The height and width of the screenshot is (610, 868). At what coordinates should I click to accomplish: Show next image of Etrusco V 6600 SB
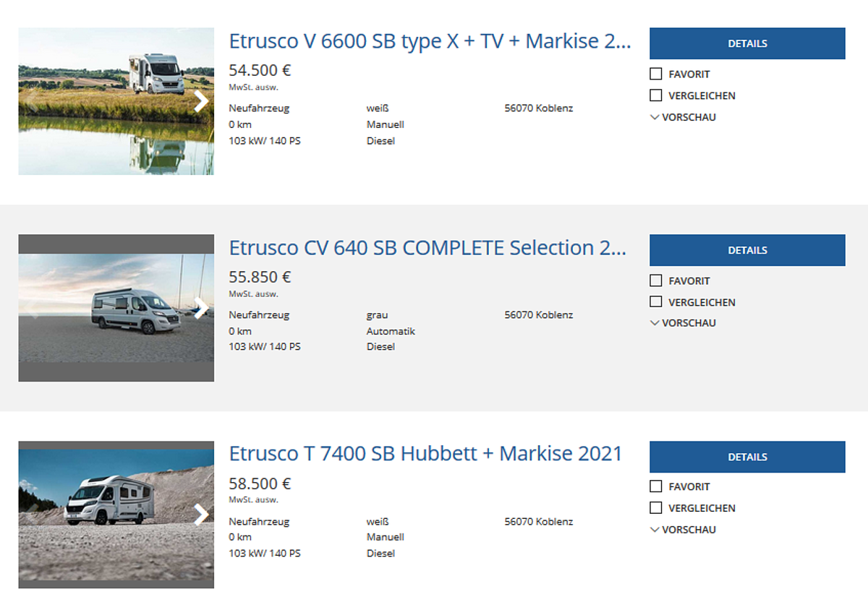(x=201, y=101)
